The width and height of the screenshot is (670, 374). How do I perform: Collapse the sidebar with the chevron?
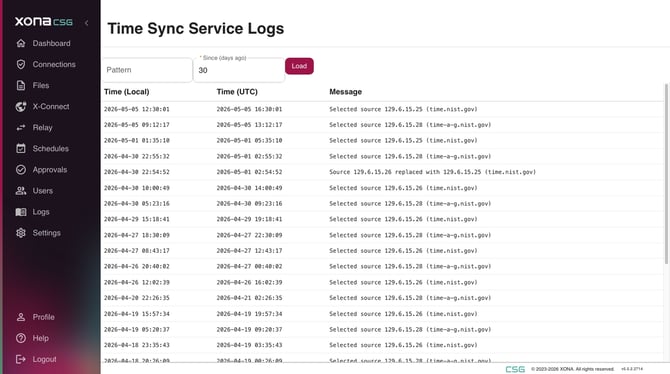click(87, 23)
